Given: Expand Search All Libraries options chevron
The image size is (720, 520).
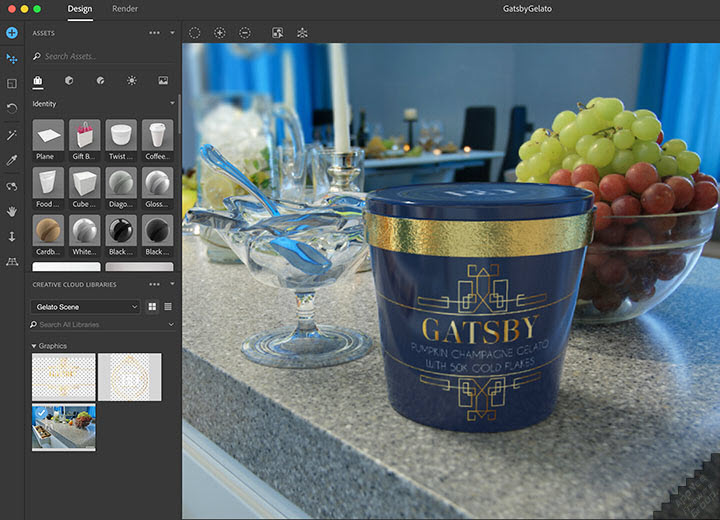Looking at the screenshot, I should 171,324.
